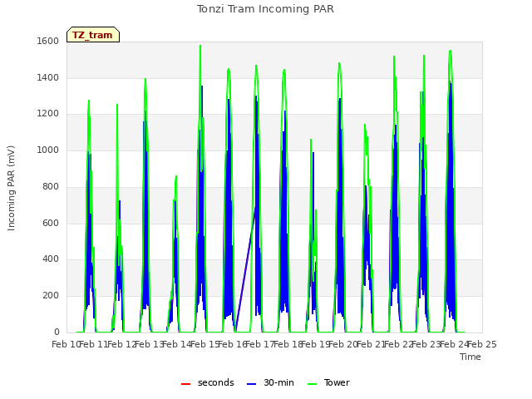Click the 200 y-axis tick label
This screenshot has width=532, height=399.
pyautogui.click(x=51, y=296)
